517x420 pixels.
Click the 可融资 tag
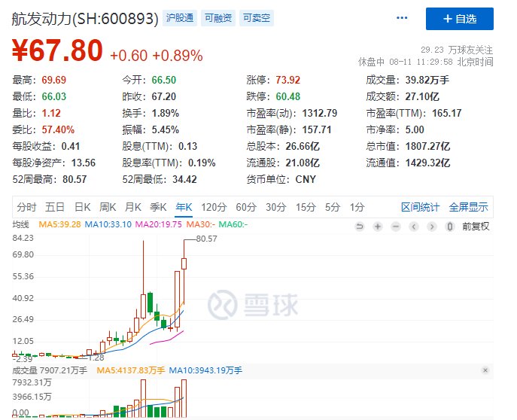click(218, 18)
